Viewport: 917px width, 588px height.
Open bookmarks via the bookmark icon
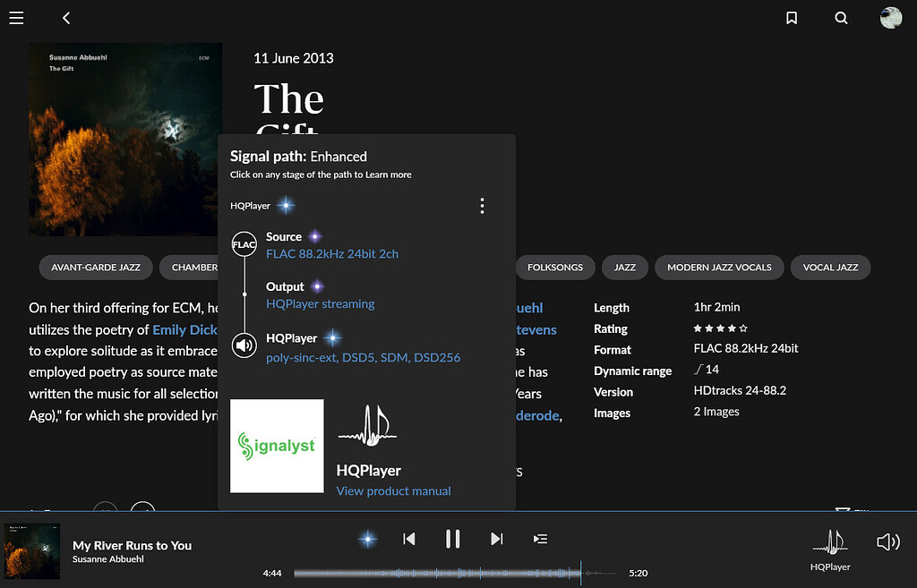point(792,17)
